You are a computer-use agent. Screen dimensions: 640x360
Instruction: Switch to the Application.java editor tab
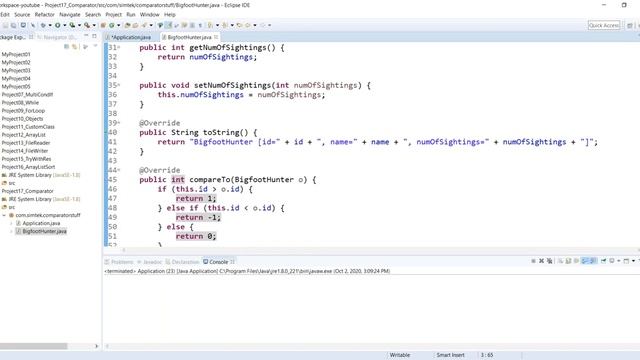point(130,37)
